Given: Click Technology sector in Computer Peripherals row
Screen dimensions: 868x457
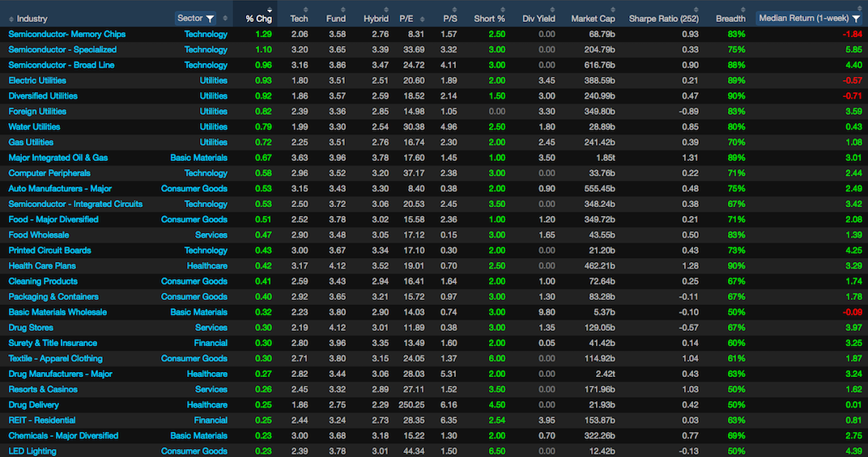Looking at the screenshot, I should pos(206,174).
